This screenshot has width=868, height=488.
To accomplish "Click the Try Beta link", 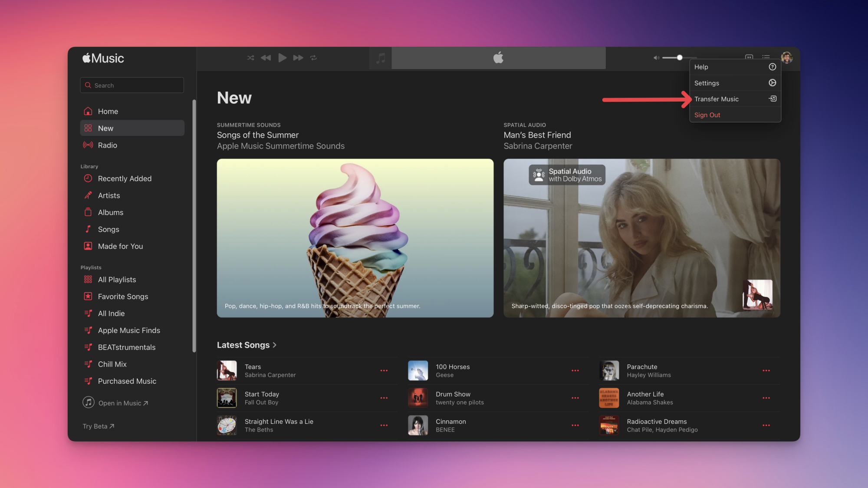I will [99, 426].
